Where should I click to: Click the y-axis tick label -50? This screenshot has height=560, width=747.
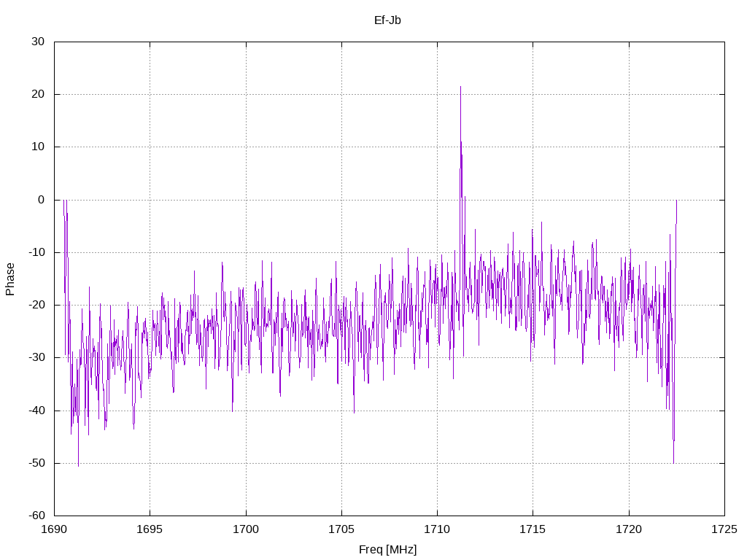(x=36, y=463)
